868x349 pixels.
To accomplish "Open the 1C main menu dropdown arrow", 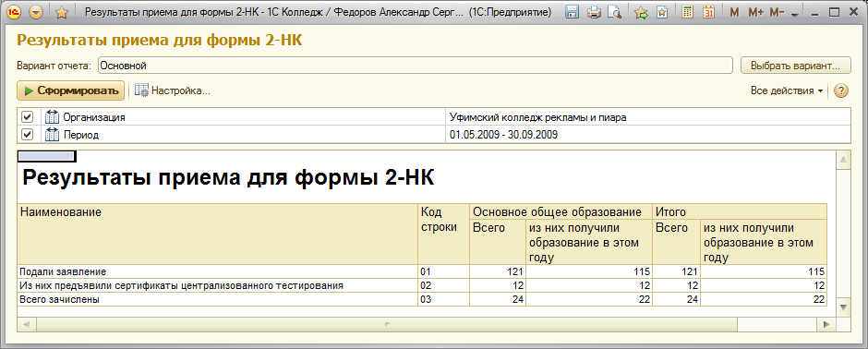I will (x=36, y=12).
